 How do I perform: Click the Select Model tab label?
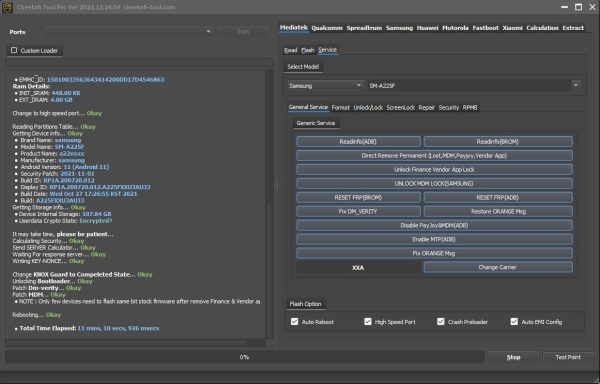point(303,67)
